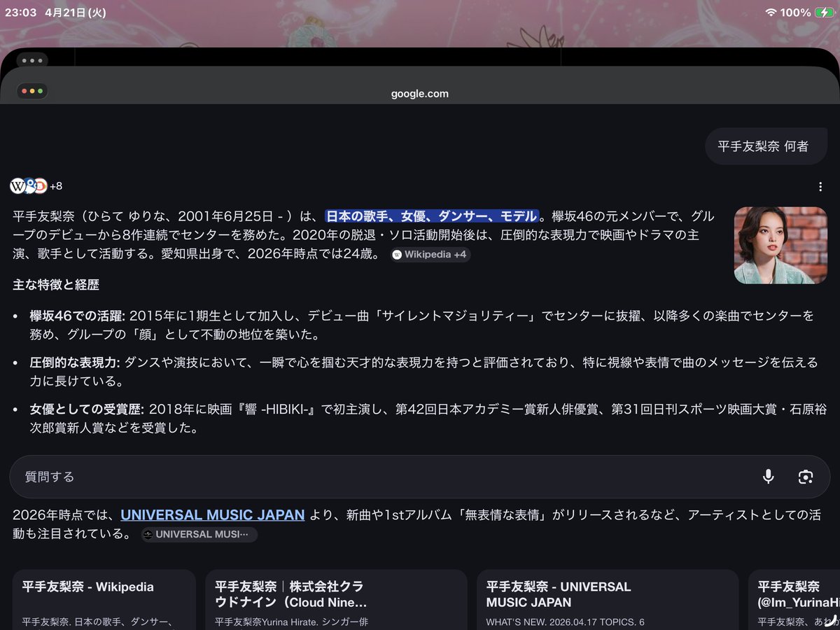Tap the heading 主な特徴と経歴
This screenshot has width=840, height=630.
(x=56, y=285)
